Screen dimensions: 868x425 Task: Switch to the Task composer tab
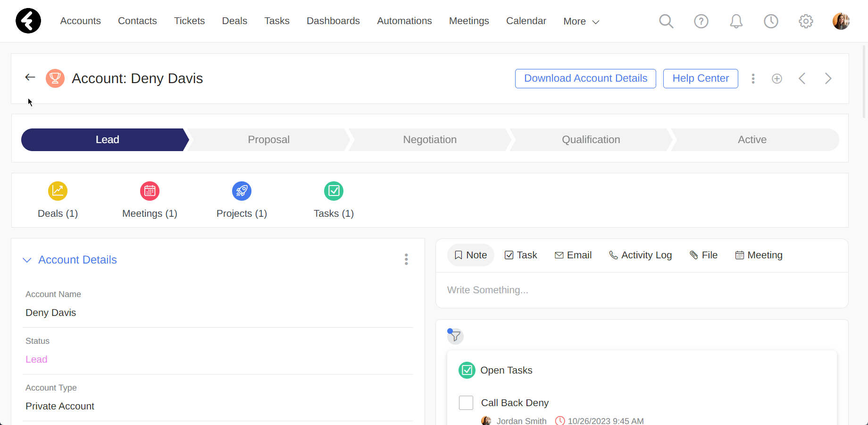pyautogui.click(x=521, y=255)
